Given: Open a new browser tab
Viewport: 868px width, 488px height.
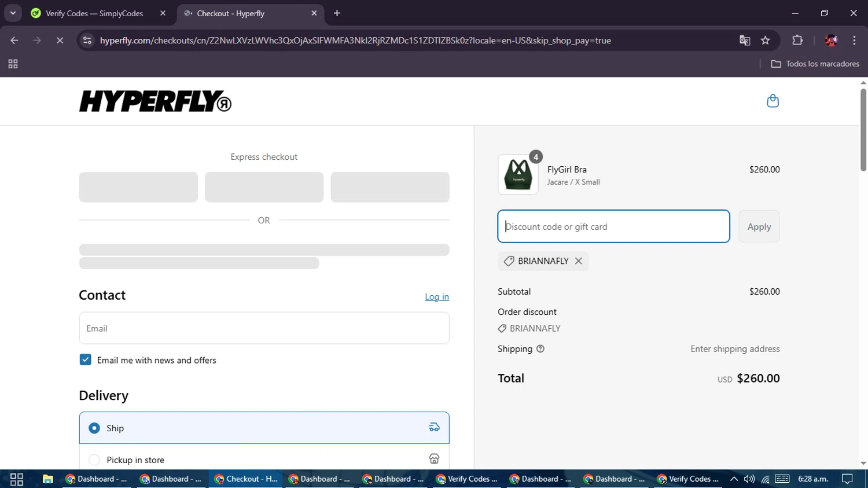Looking at the screenshot, I should 337,13.
